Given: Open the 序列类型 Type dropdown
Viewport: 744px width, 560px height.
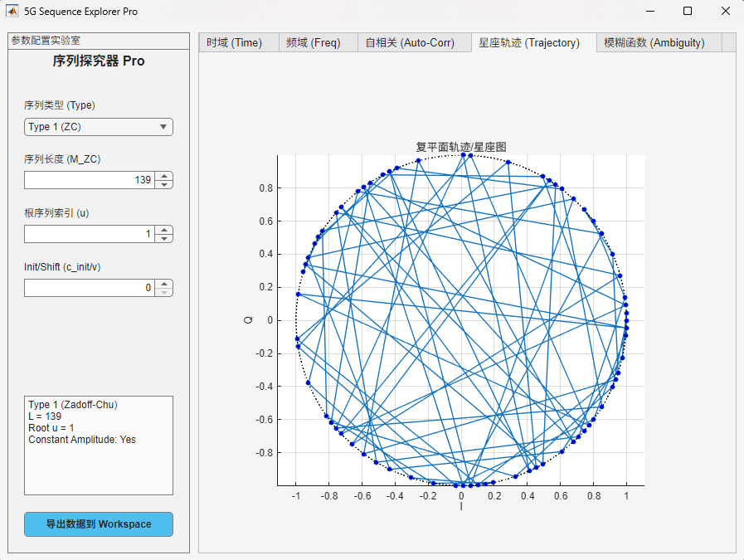Looking at the screenshot, I should 98,127.
